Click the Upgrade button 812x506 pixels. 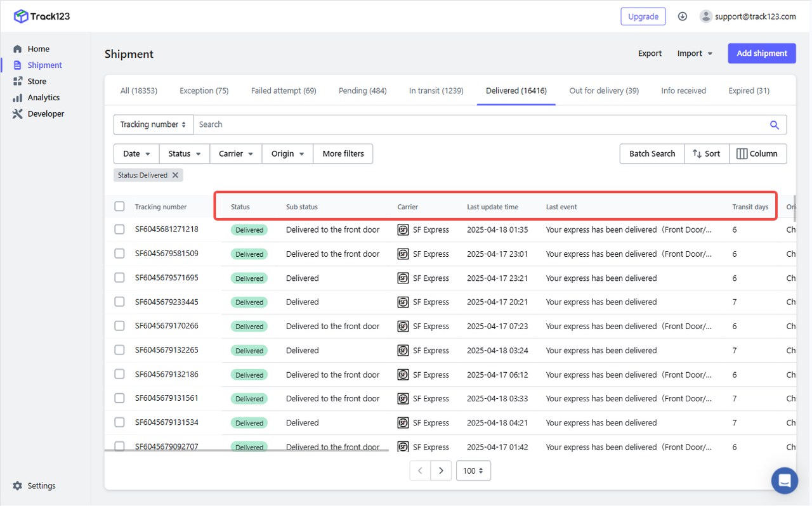[643, 16]
